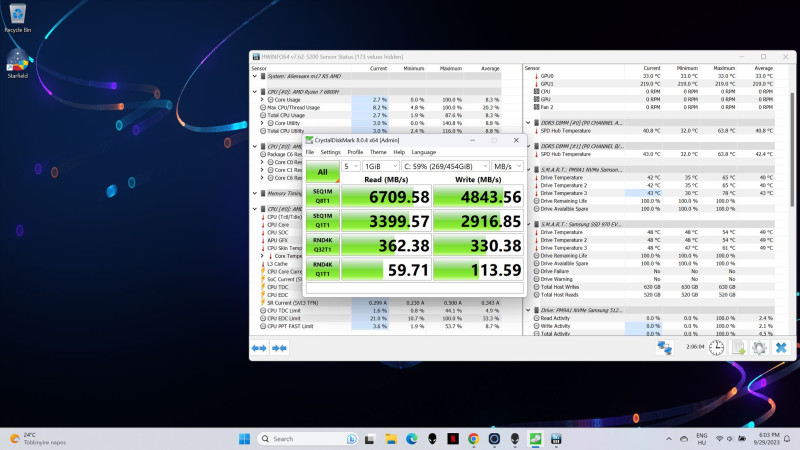This screenshot has height=450, width=800.
Task: Switch to CrystalDiskMark taskbar icon
Action: tap(535, 439)
